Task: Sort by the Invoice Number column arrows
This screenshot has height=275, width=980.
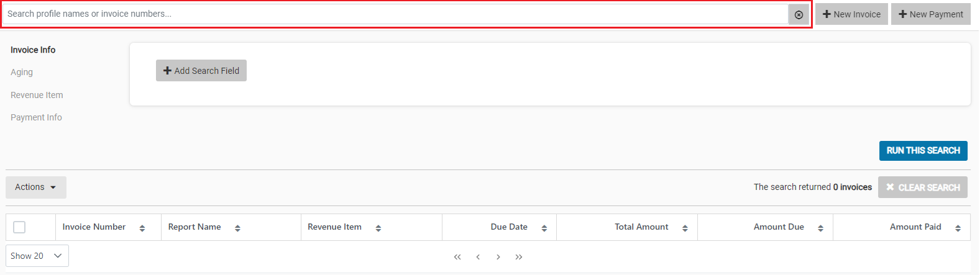Action: [x=142, y=228]
